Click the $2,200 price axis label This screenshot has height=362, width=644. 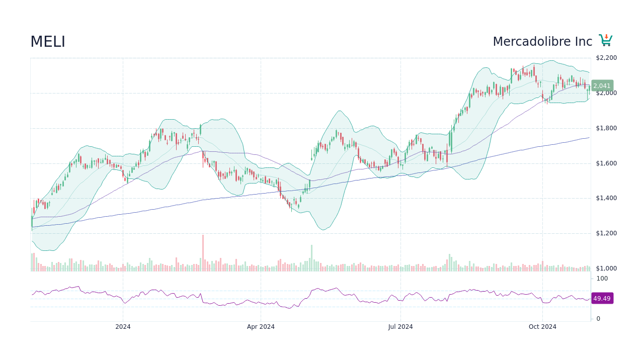pos(606,58)
